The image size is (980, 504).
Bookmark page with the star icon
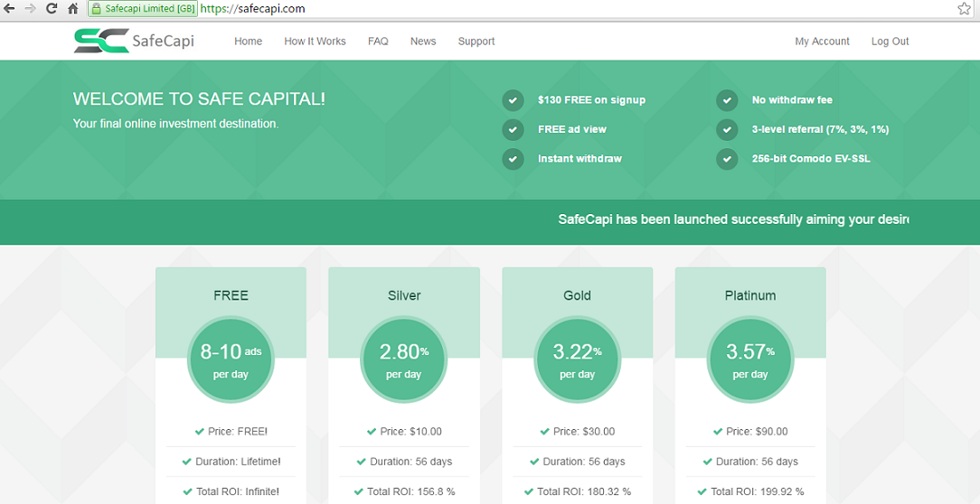pos(964,9)
